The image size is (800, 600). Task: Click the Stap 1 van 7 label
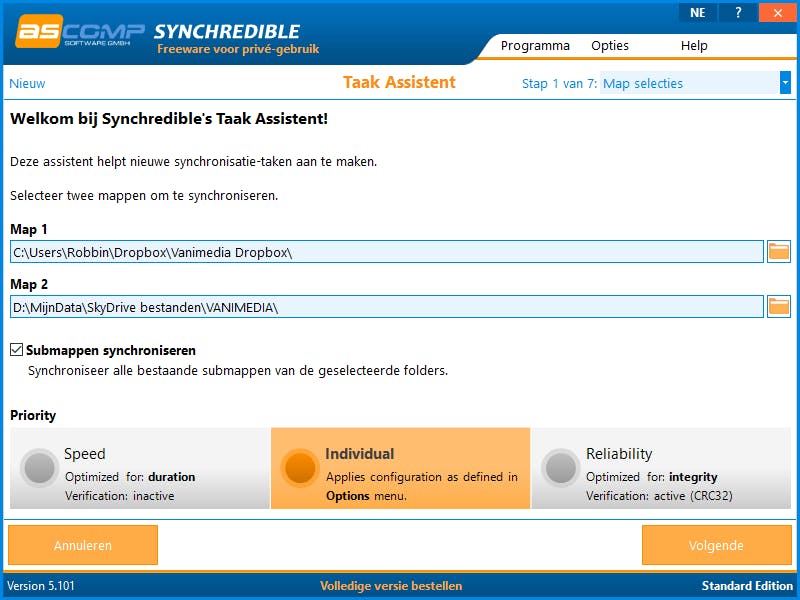click(x=559, y=83)
